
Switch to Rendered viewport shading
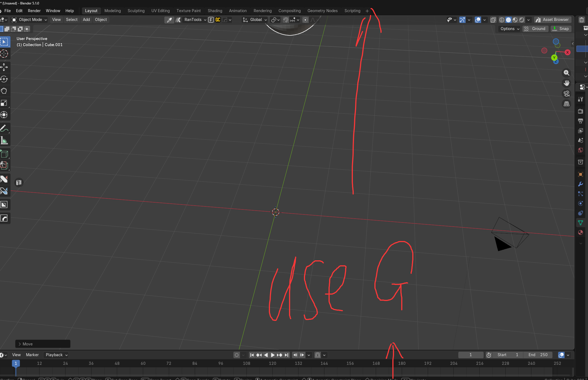point(522,20)
